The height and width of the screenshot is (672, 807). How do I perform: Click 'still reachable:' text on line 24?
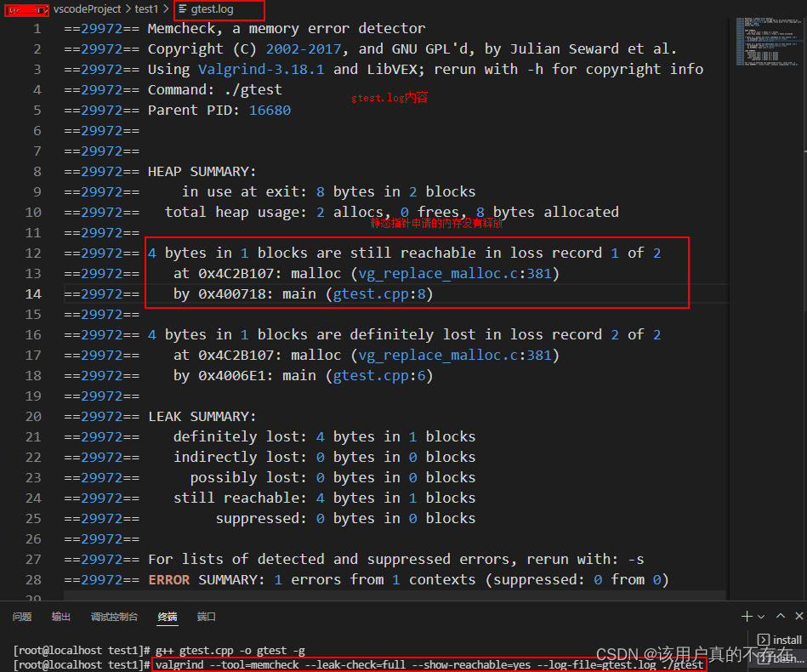pos(240,498)
